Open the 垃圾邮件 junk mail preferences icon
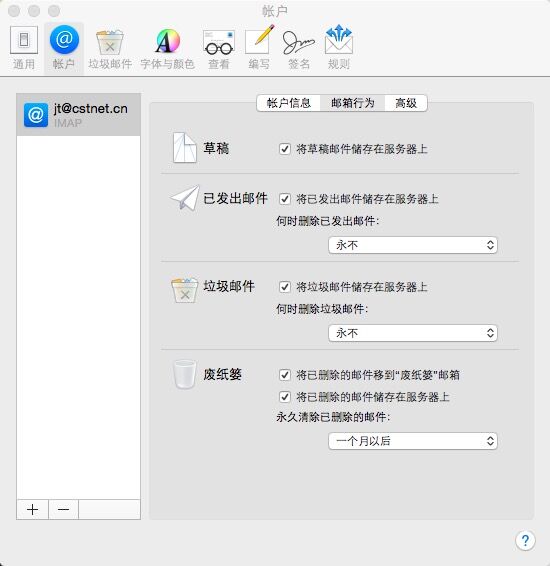 click(x=110, y=48)
